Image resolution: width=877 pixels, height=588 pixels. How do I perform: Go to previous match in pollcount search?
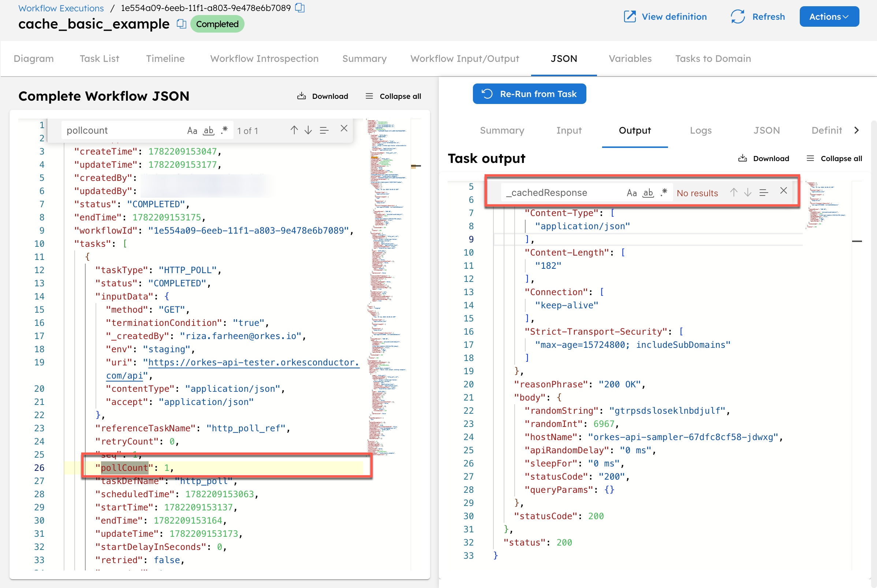tap(294, 130)
